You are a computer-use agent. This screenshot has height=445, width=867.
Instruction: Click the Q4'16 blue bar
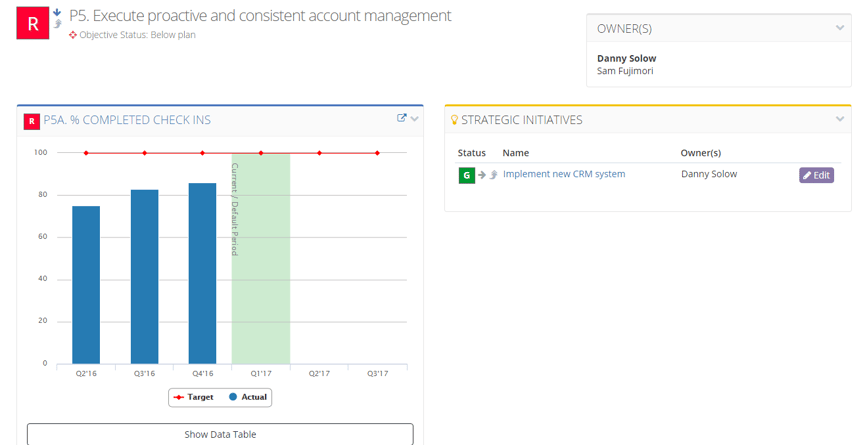[x=202, y=273]
